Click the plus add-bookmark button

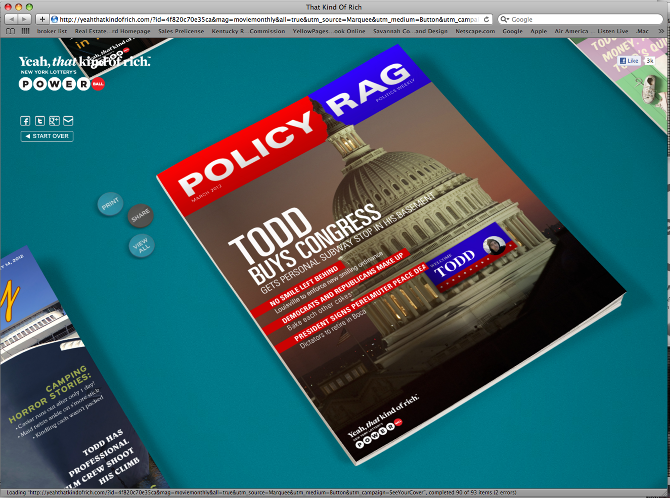tap(42, 19)
